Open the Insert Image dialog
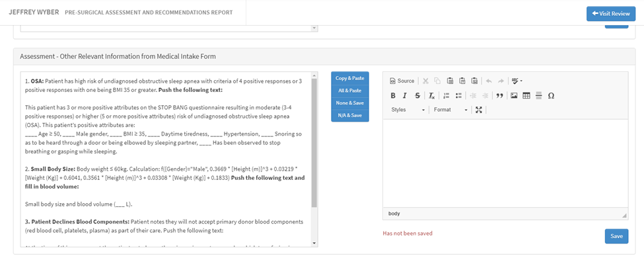The width and height of the screenshot is (644, 258). pos(514,95)
